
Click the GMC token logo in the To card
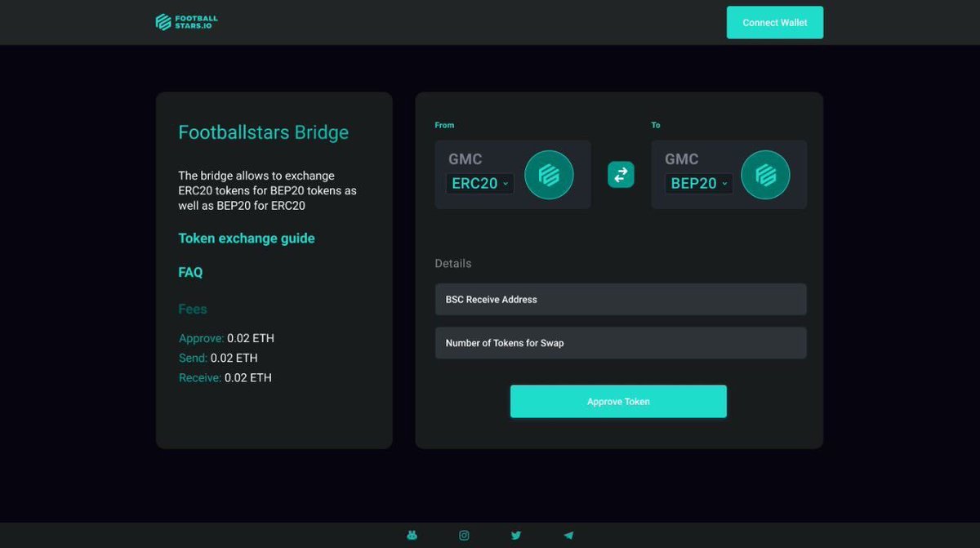click(765, 175)
